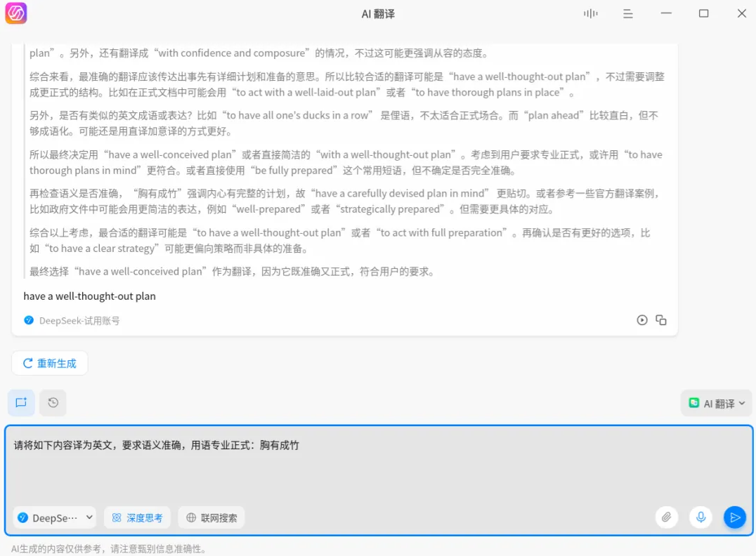
Task: Send the message with the blue arrow button
Action: point(735,517)
